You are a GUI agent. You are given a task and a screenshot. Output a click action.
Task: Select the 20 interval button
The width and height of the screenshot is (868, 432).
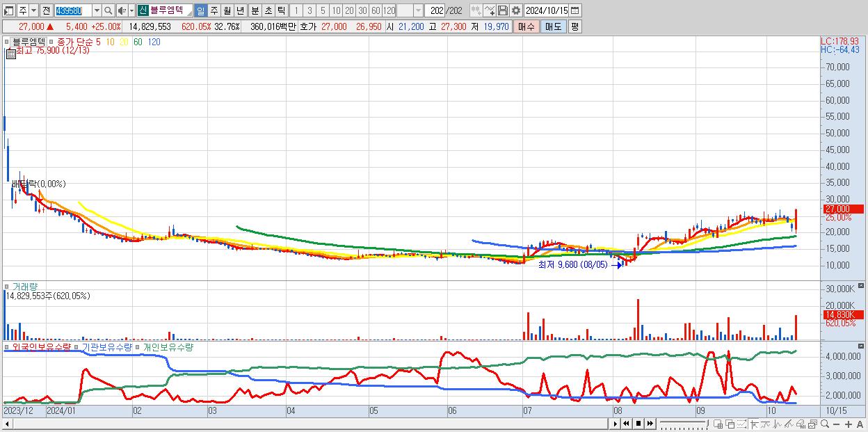349,10
